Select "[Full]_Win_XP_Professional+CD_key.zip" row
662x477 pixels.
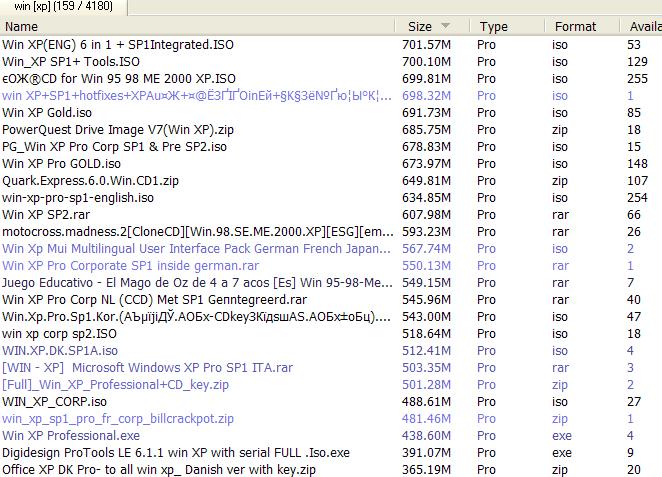click(x=115, y=385)
